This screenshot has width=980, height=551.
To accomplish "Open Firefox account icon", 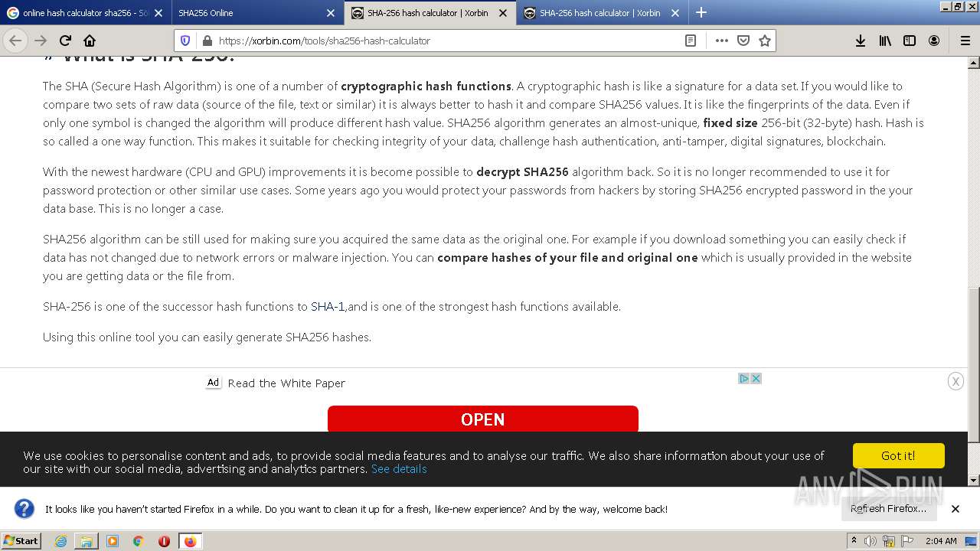I will [x=934, y=41].
